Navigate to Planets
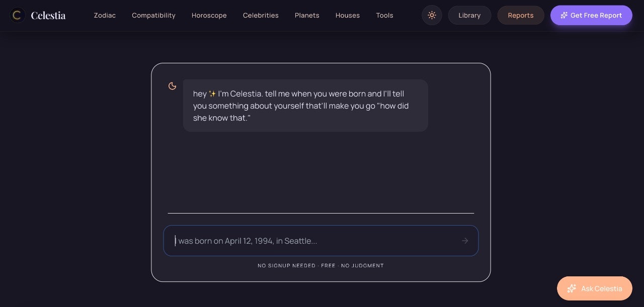Viewport: 644px width, 307px height. pos(307,16)
